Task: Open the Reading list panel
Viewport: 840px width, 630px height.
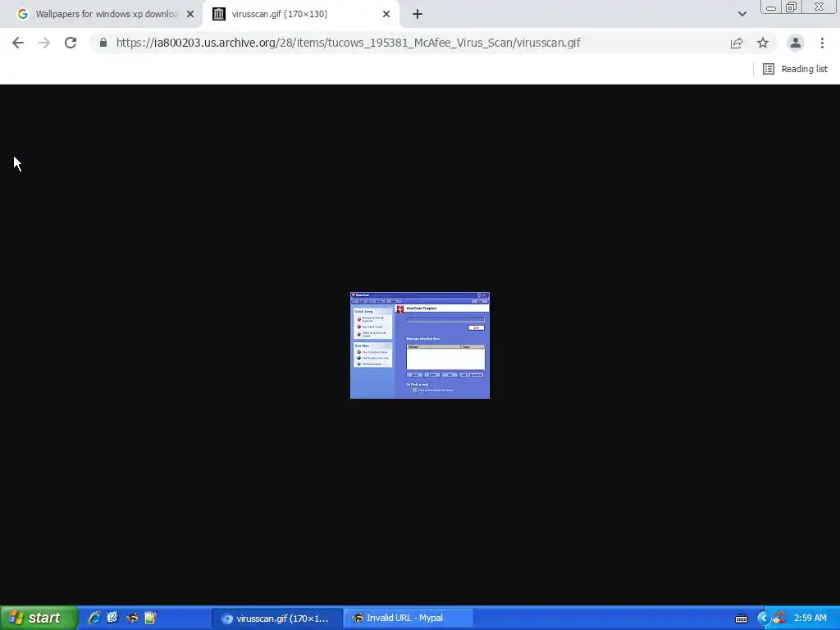Action: pyautogui.click(x=795, y=69)
